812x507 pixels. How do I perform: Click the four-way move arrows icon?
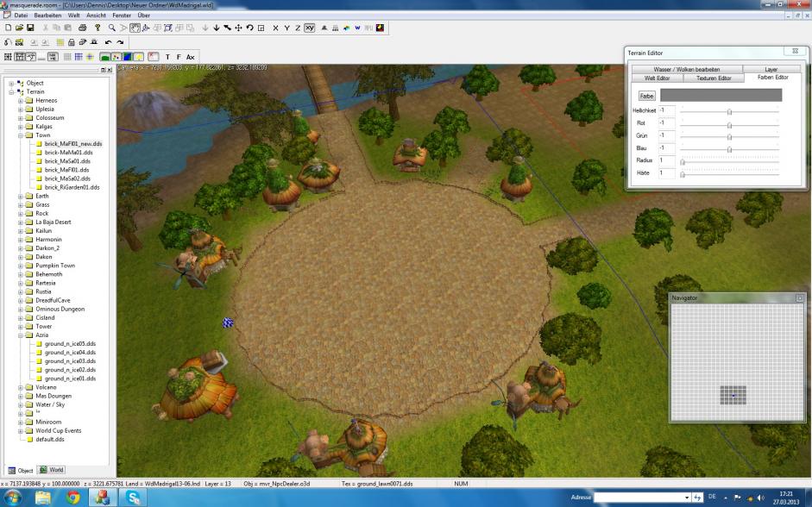(x=238, y=28)
